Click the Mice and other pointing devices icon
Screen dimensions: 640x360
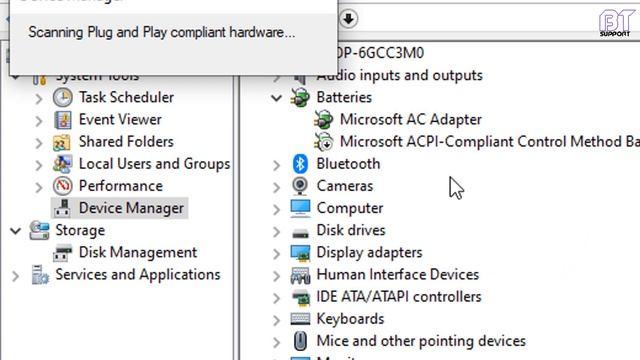point(300,341)
